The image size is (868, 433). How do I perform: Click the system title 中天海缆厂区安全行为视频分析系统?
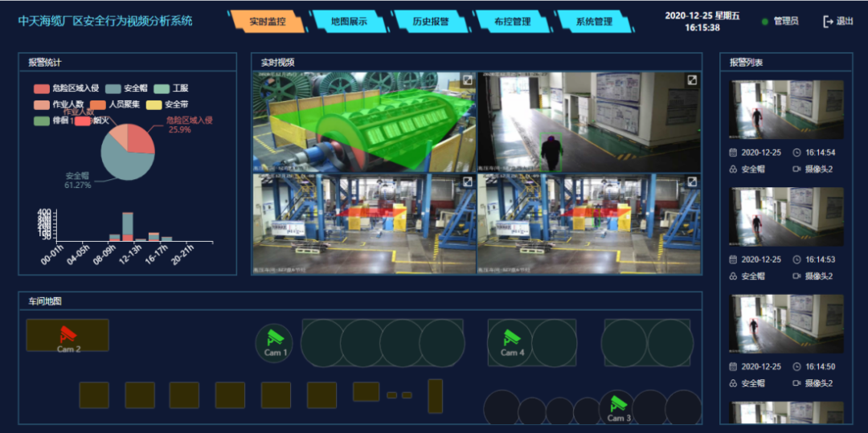click(x=105, y=22)
